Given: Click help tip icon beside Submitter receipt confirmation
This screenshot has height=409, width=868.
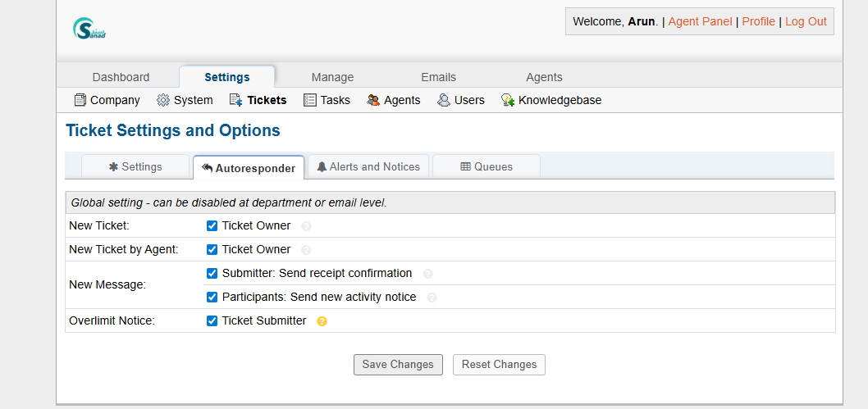Looking at the screenshot, I should (427, 274).
